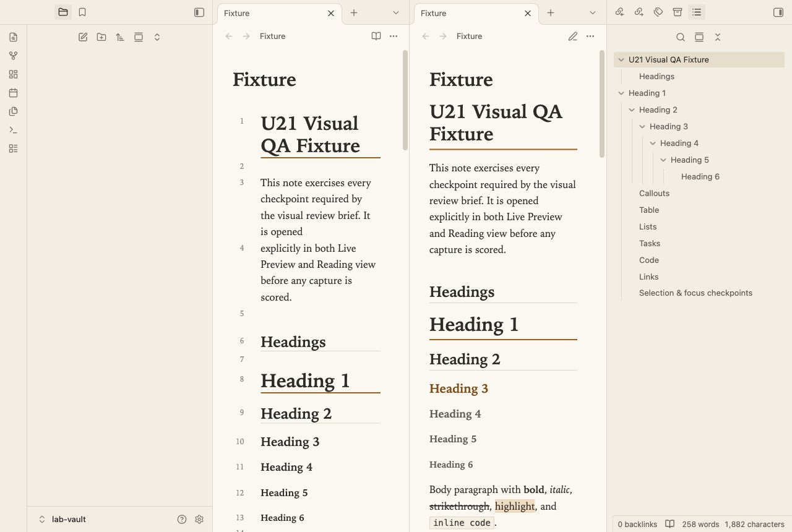Screen dimensions: 792x532
Task: Open backlinks panel tab icon
Action: point(620,12)
